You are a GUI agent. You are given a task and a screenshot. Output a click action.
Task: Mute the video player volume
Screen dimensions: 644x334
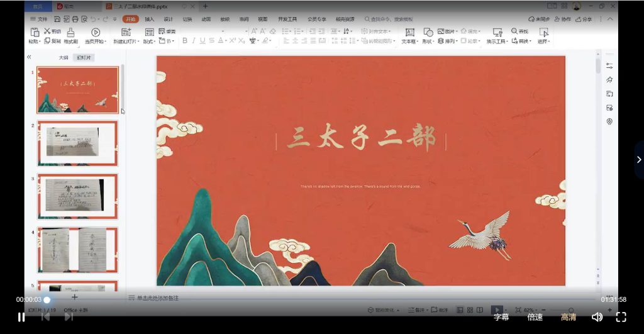point(597,317)
